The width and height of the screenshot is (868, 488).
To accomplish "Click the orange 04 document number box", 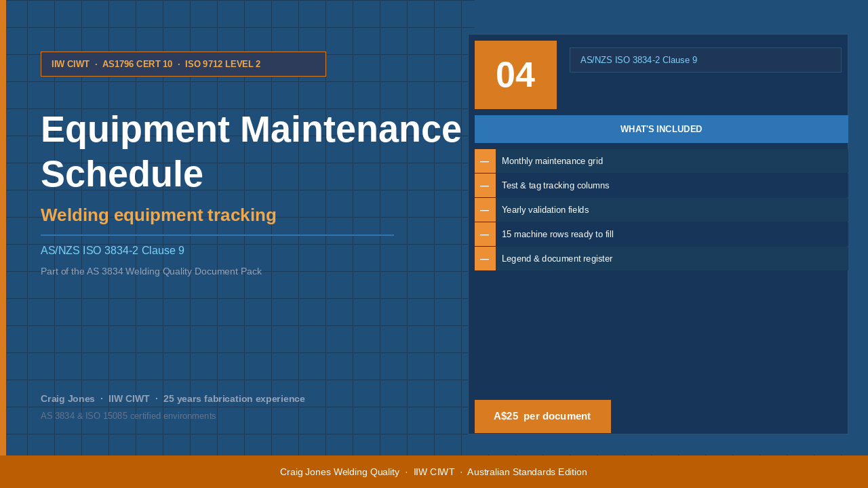I will coord(515,75).
